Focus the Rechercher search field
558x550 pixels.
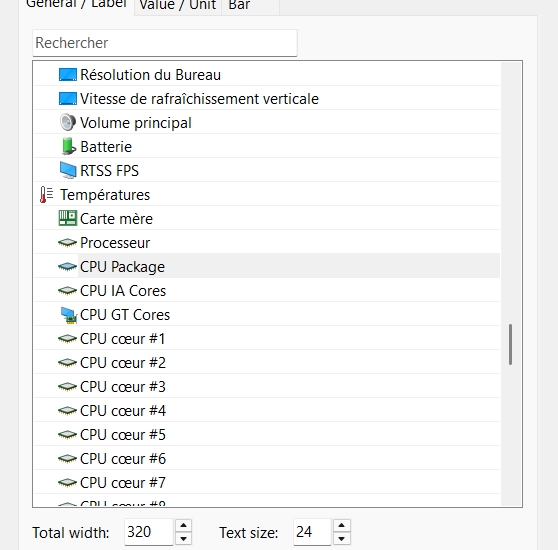pyautogui.click(x=165, y=43)
